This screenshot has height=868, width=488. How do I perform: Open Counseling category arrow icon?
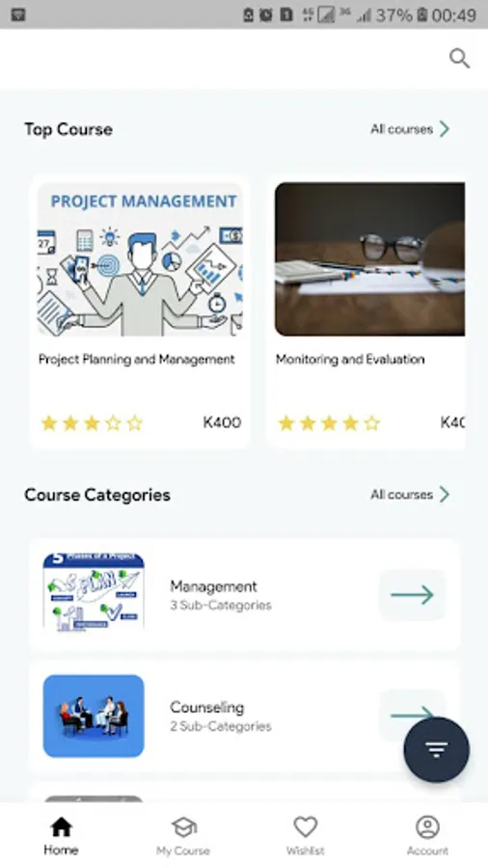coord(412,715)
